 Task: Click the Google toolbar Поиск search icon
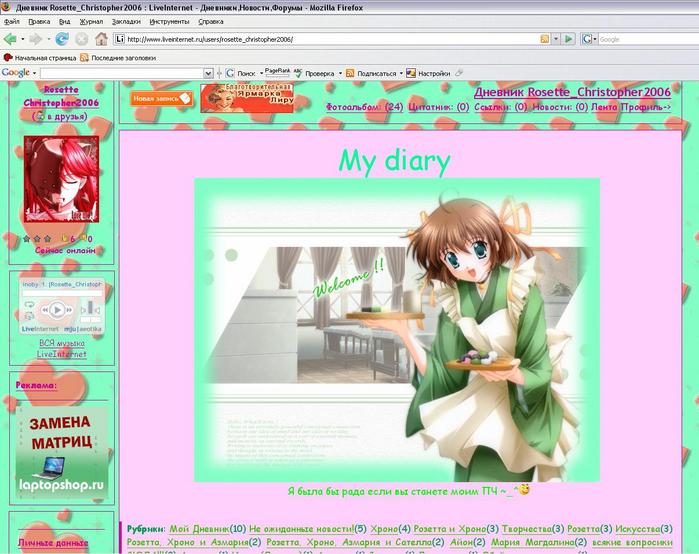click(x=230, y=73)
